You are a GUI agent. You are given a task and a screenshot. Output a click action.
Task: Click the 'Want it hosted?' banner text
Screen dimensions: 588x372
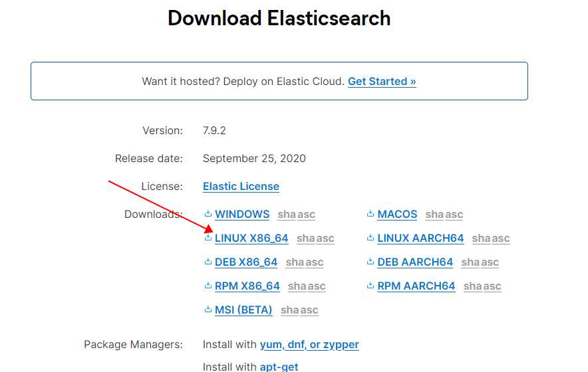pos(243,81)
